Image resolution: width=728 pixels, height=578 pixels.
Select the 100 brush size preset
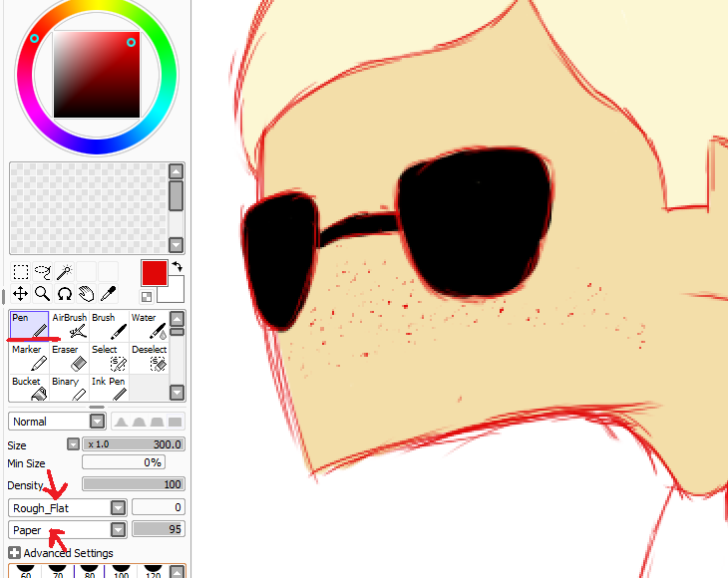pyautogui.click(x=121, y=571)
